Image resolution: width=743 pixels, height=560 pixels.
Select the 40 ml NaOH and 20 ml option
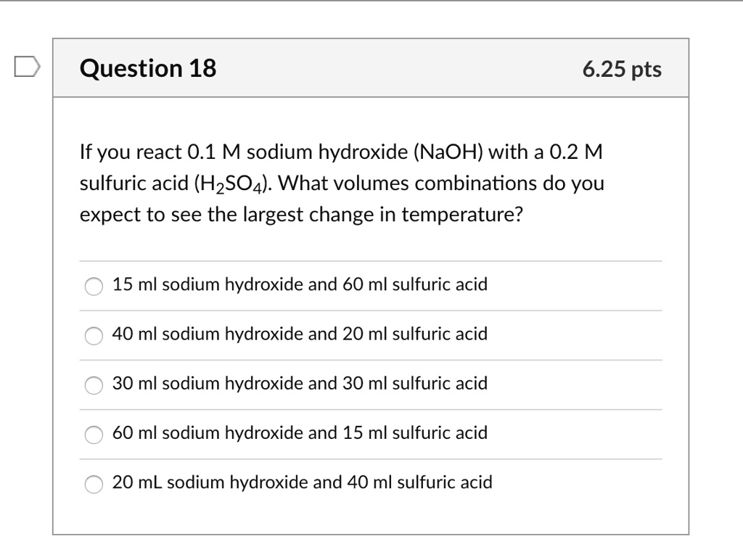click(94, 336)
